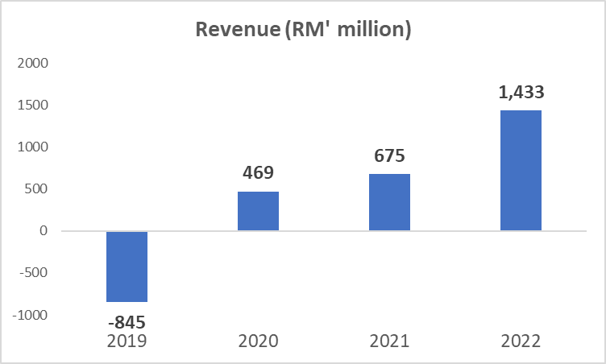The height and width of the screenshot is (364, 606).
Task: Select the 1500 vertical axis value
Action: (x=33, y=105)
